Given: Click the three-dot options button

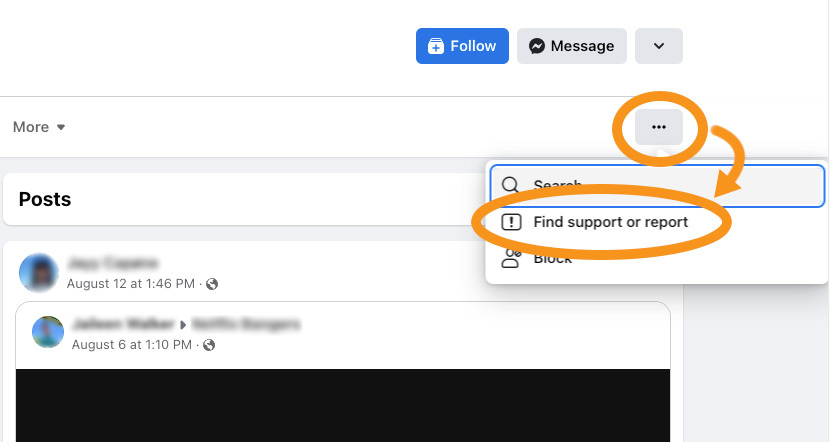Looking at the screenshot, I should (658, 127).
